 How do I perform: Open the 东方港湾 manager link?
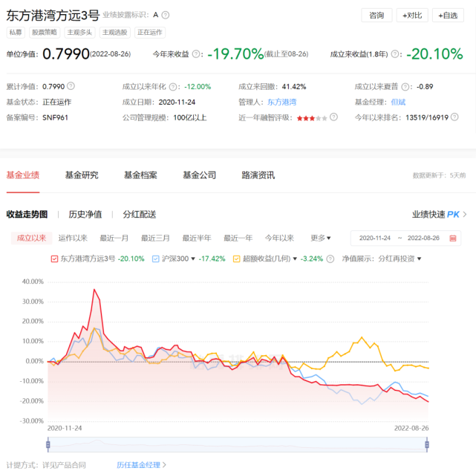coord(281,102)
